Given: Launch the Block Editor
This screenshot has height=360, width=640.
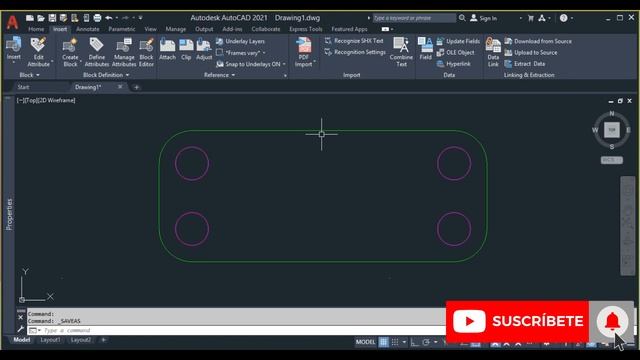Looking at the screenshot, I should pos(146,52).
